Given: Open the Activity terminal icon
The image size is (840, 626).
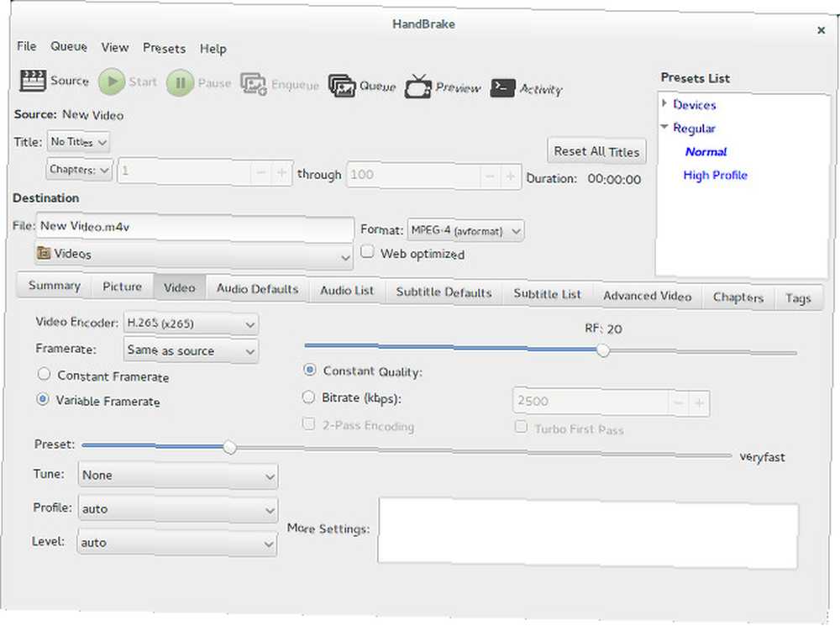Looking at the screenshot, I should [x=502, y=88].
